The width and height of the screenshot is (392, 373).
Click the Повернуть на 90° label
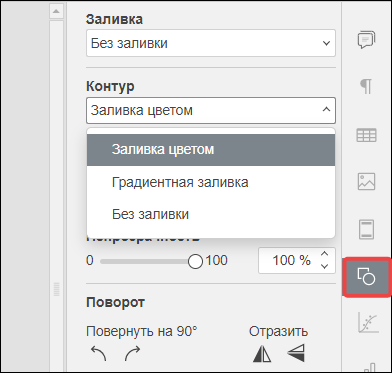142,332
